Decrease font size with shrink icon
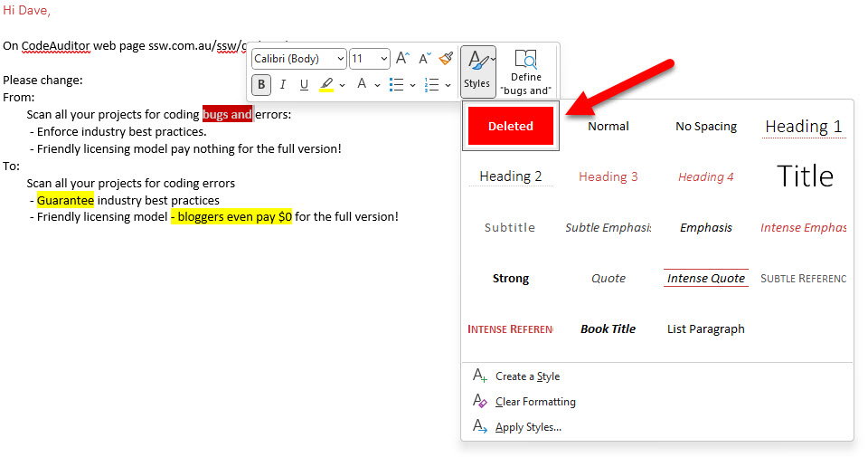The image size is (868, 457). pyautogui.click(x=424, y=59)
